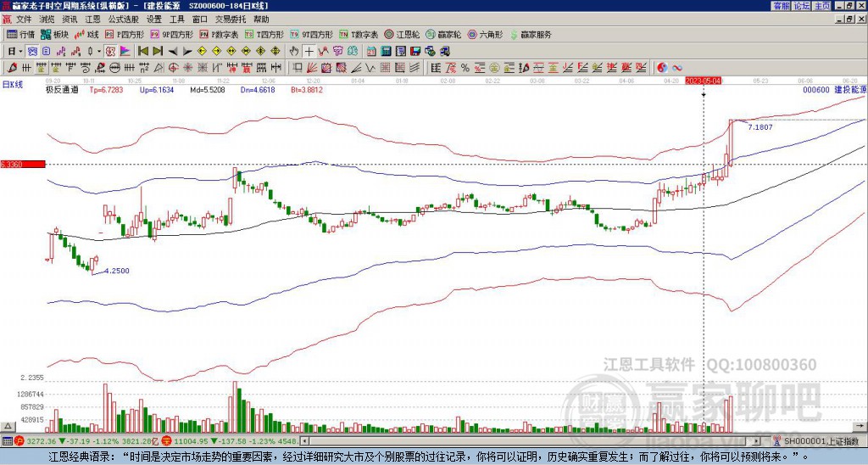
Task: Open the 浏览 menu
Action: click(x=47, y=20)
